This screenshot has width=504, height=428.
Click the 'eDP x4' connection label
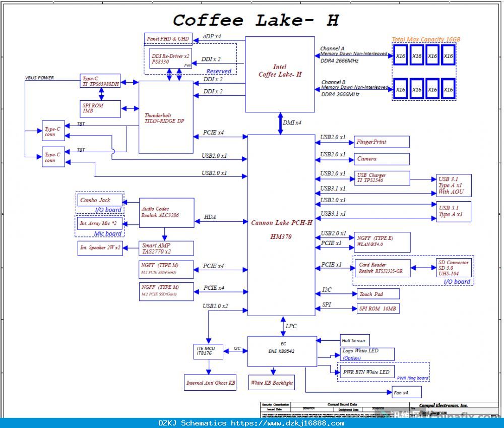click(x=212, y=36)
